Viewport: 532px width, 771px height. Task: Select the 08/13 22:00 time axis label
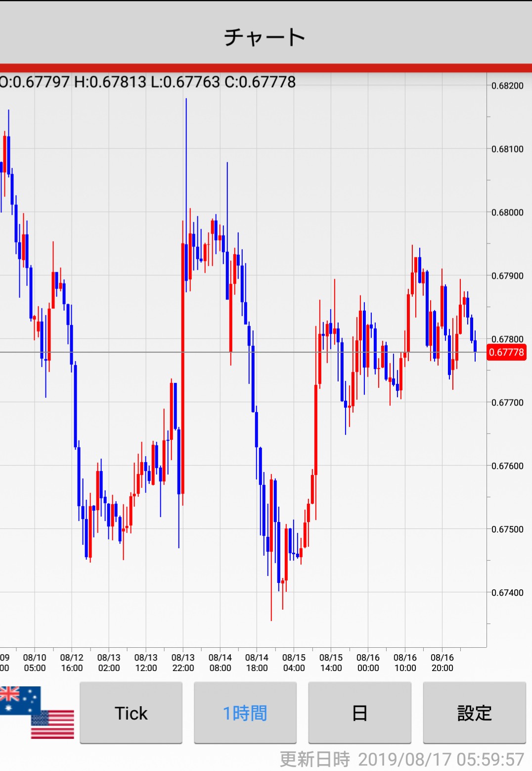coord(183,663)
